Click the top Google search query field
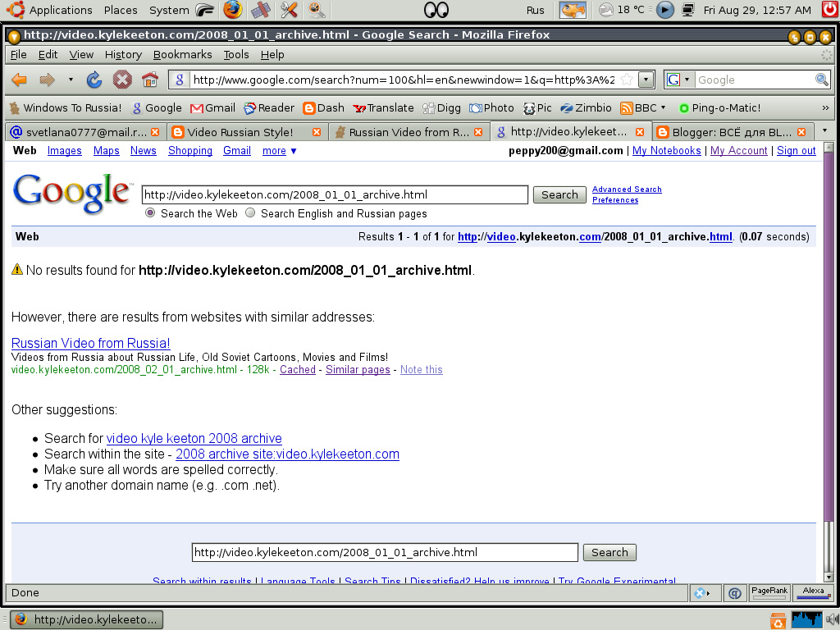Image resolution: width=840 pixels, height=630 pixels. 335,194
